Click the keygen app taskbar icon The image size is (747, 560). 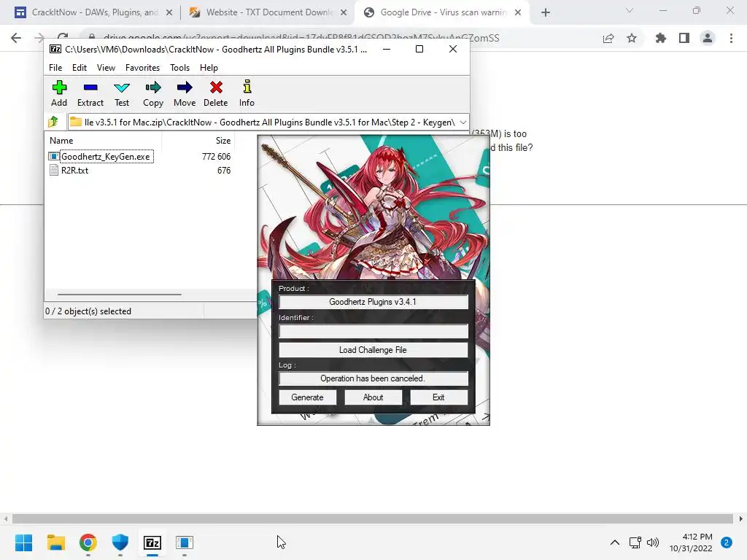coord(185,542)
